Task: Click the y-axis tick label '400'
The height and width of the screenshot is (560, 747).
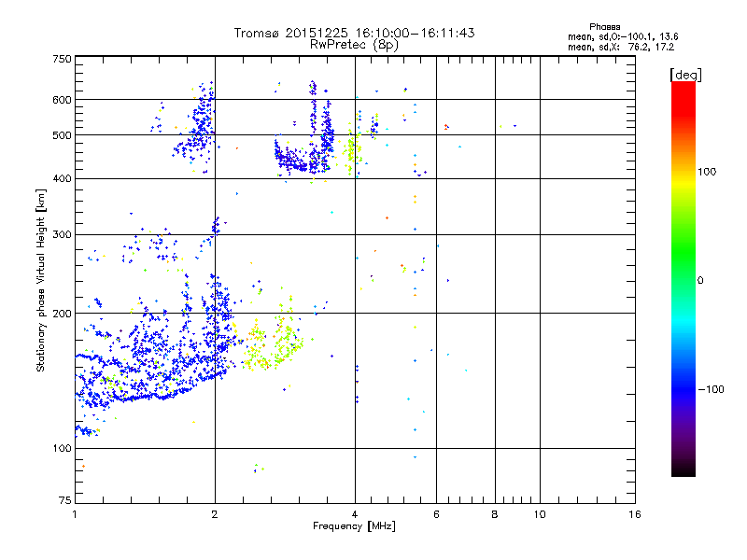Action: (x=63, y=178)
